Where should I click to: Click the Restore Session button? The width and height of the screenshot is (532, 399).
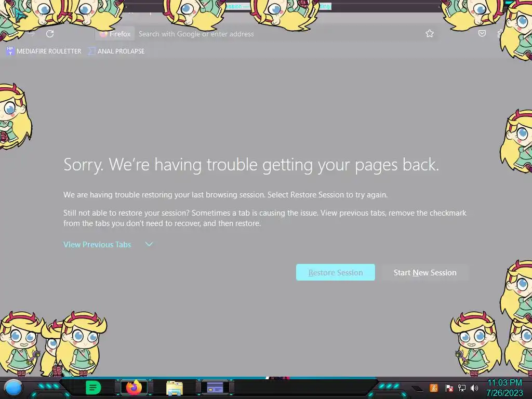[336, 272]
